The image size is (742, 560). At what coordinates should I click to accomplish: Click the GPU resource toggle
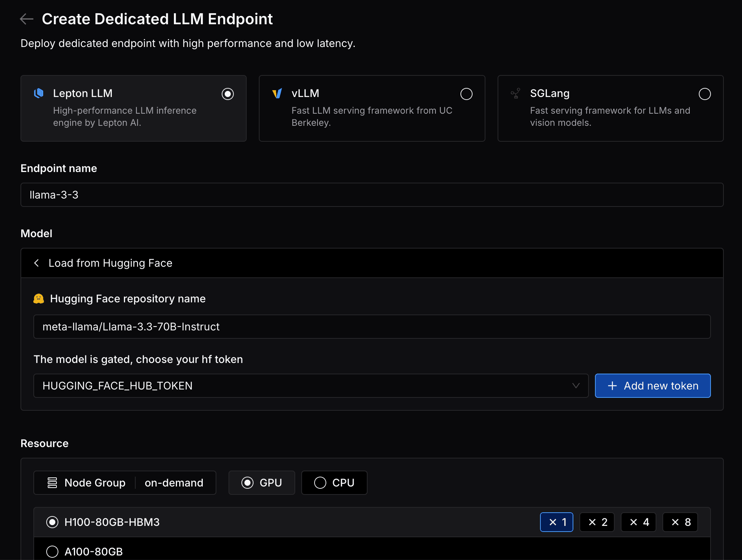pos(261,482)
